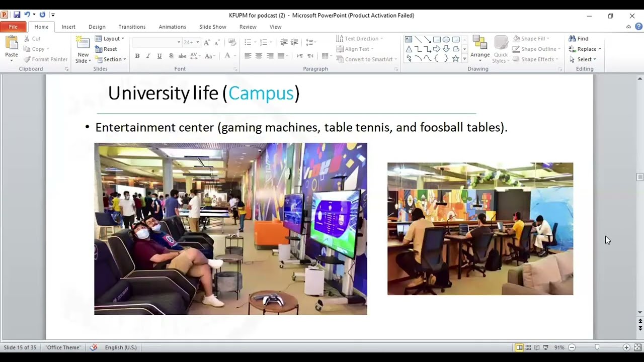Viewport: 644px width, 362px height.
Task: Open the font size dropdown
Action: (198, 42)
